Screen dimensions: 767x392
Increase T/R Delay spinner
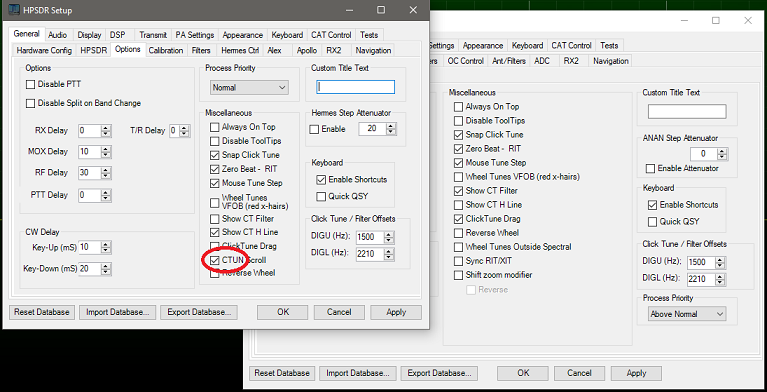tap(184, 128)
